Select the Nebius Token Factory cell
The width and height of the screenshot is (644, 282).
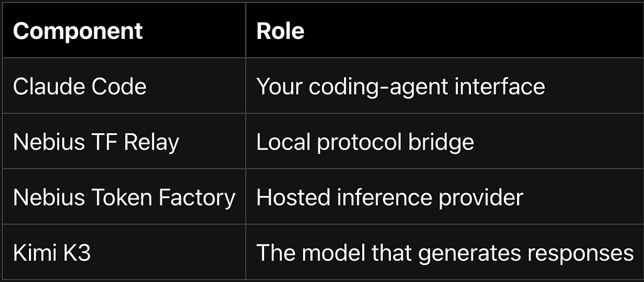pyautogui.click(x=124, y=197)
